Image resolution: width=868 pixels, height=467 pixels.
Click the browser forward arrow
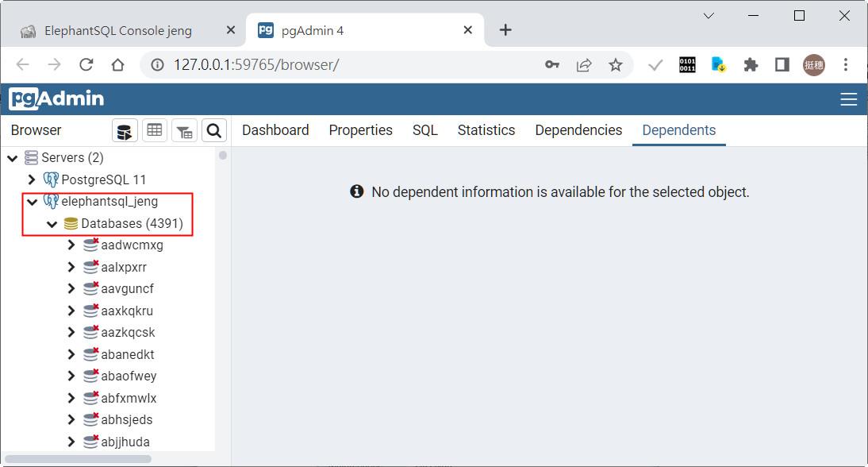pyautogui.click(x=54, y=65)
